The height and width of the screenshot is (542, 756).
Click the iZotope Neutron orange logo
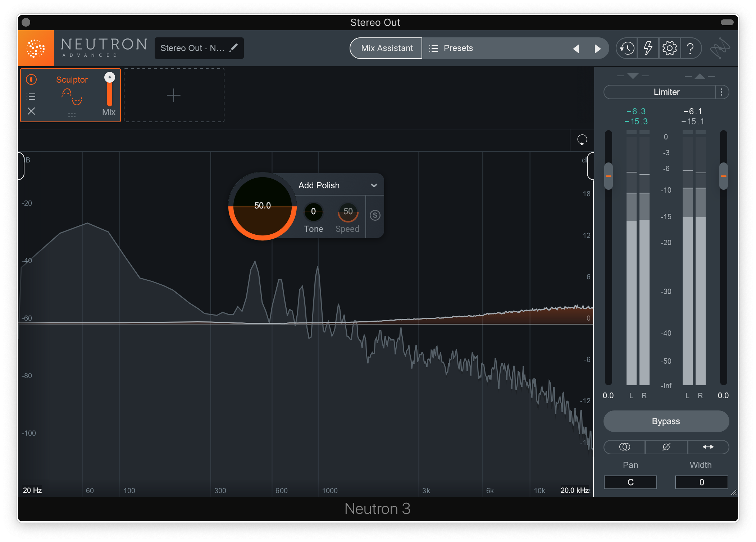(x=36, y=48)
